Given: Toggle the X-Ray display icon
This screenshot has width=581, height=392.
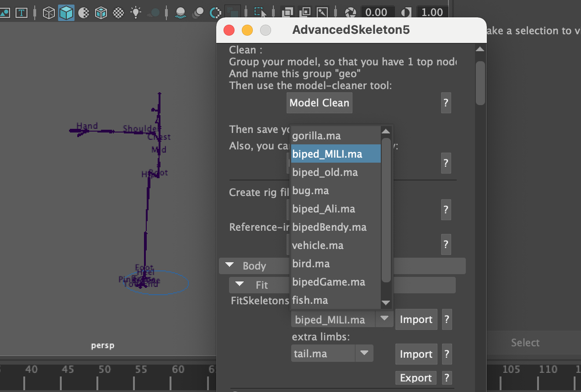Looking at the screenshot, I should click(288, 12).
